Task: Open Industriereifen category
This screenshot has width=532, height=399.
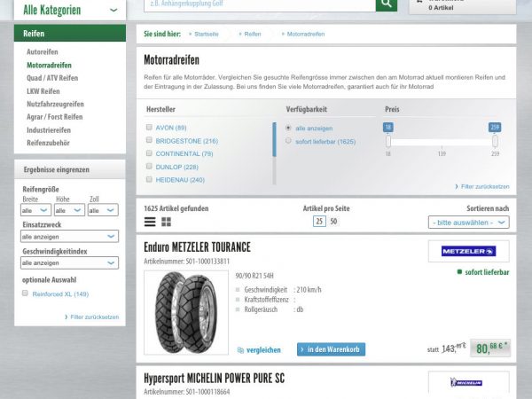Action: pyautogui.click(x=49, y=130)
